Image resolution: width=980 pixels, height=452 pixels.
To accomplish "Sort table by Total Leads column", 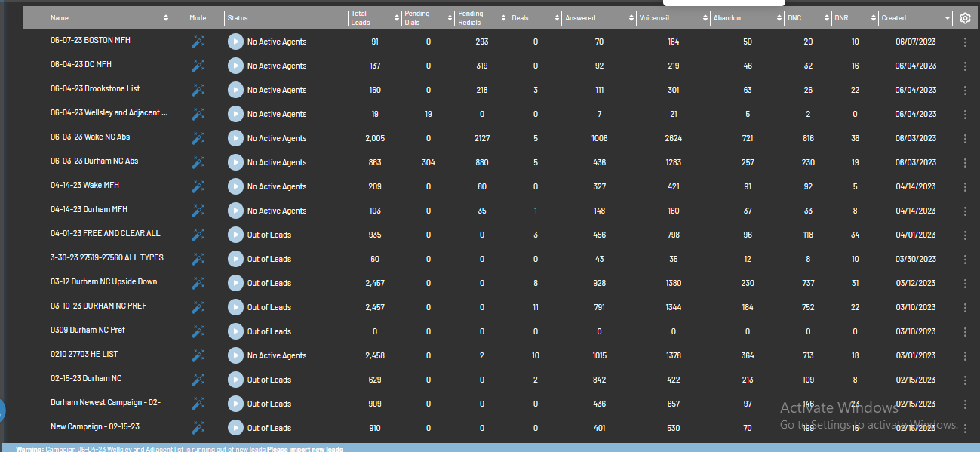I will [x=397, y=18].
